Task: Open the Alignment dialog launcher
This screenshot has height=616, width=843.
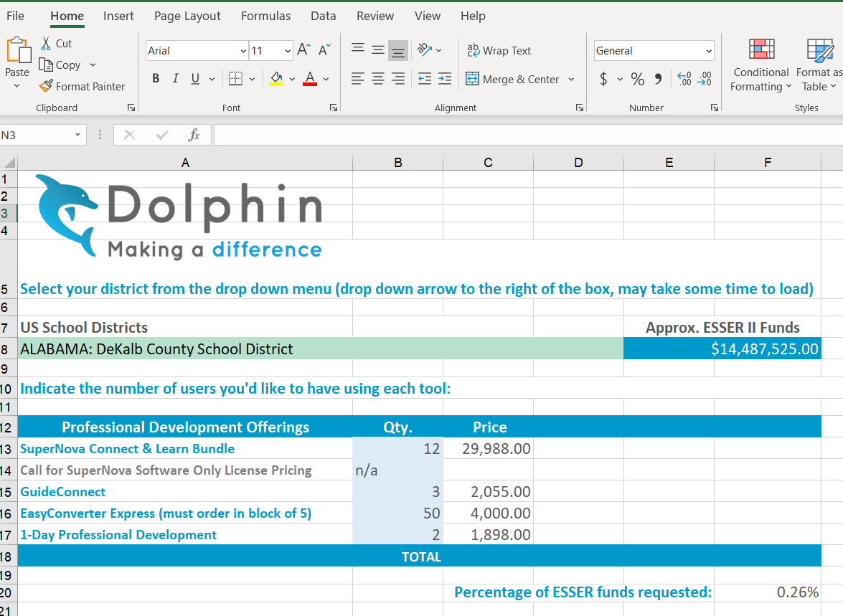Action: coord(580,108)
